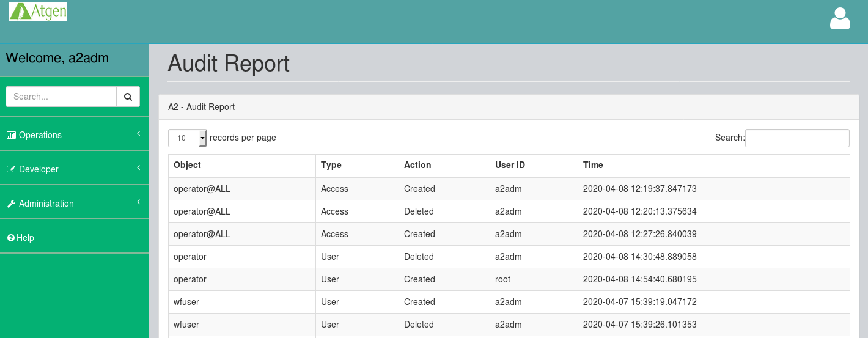Expand the Developer menu chevron
Screen dimensions: 868x338
pyautogui.click(x=139, y=167)
